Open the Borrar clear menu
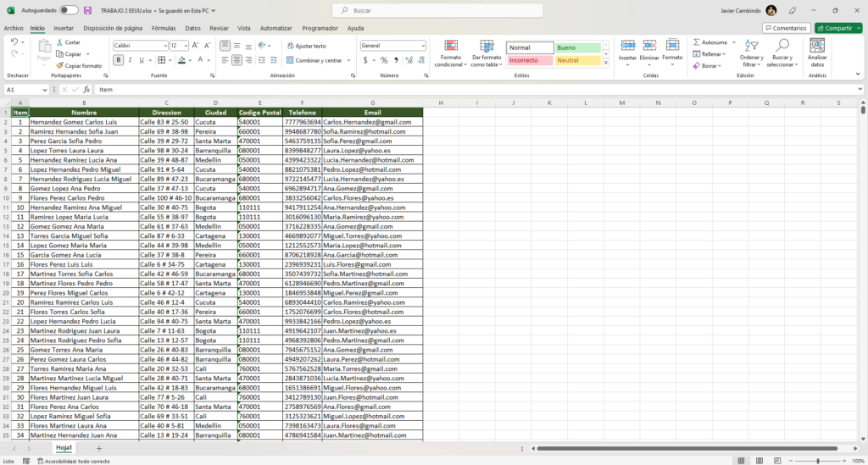 coord(707,66)
